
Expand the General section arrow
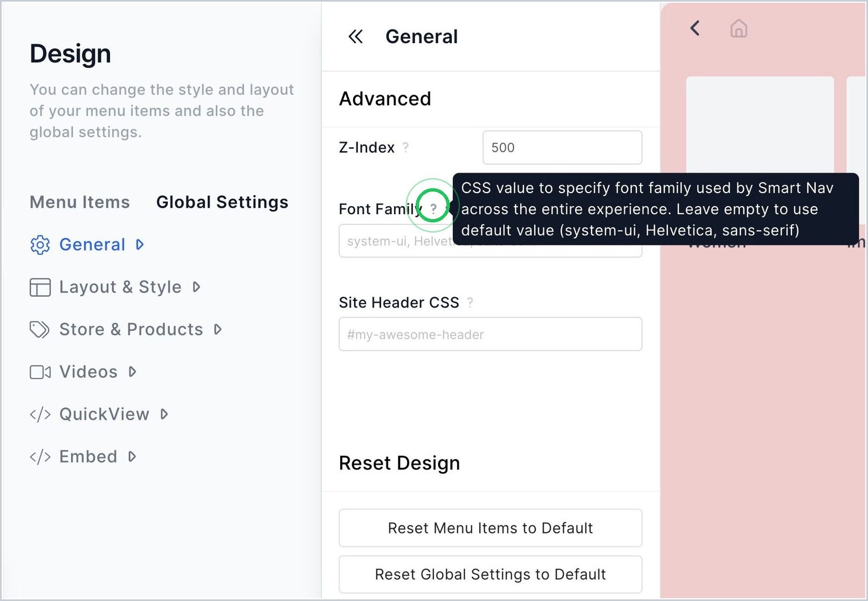tap(140, 245)
